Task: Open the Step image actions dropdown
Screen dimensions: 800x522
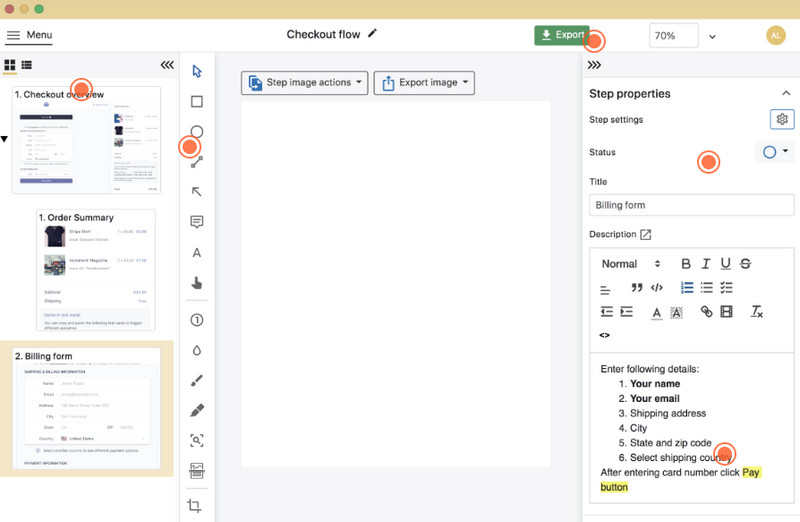Action: pyautogui.click(x=305, y=83)
